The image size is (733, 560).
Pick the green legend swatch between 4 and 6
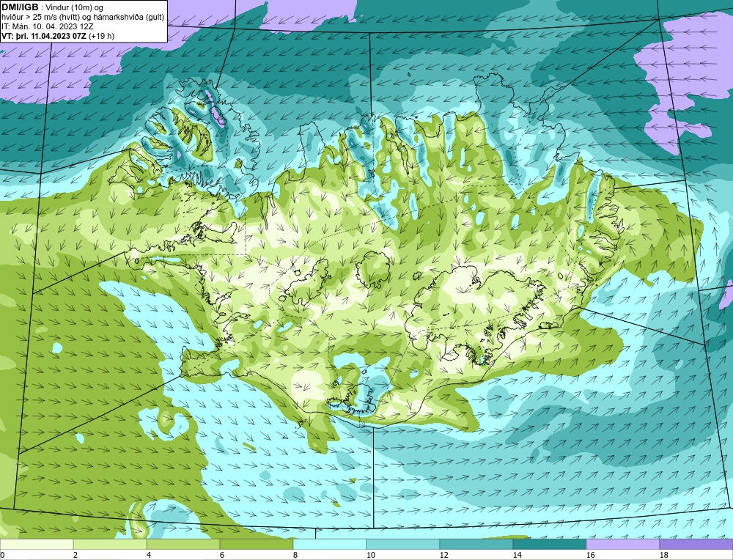pos(183,544)
